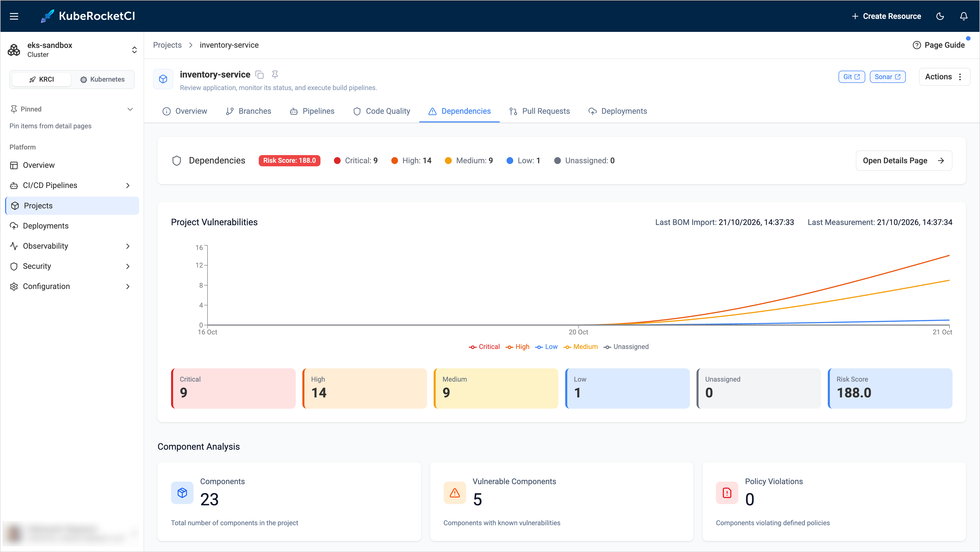Open the Overview tab
The width and height of the screenshot is (980, 552).
(x=185, y=111)
